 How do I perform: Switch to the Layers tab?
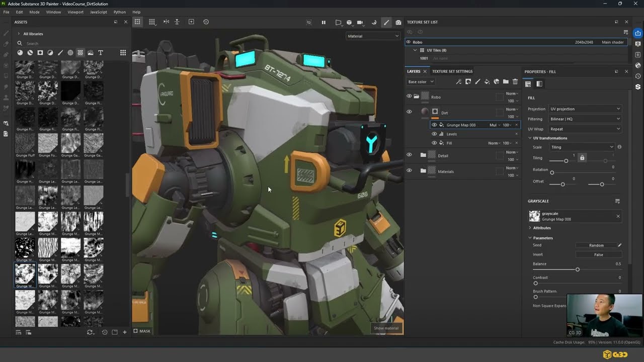click(x=414, y=71)
